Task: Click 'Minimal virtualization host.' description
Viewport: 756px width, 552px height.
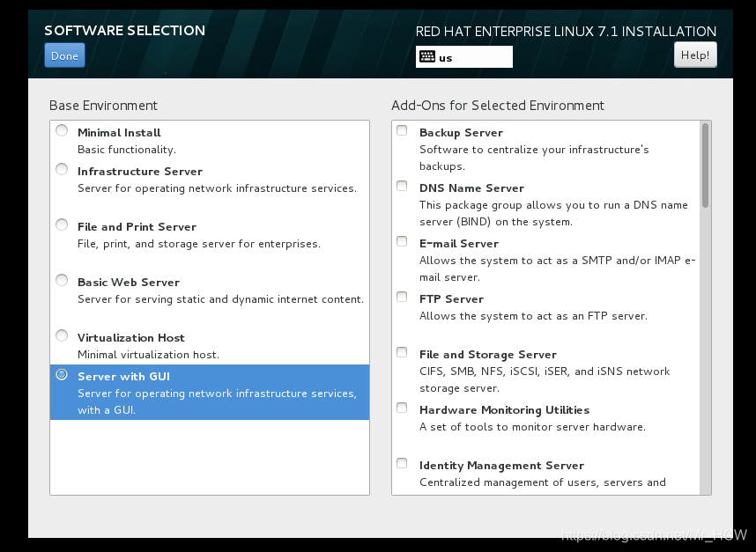Action: [x=149, y=355]
